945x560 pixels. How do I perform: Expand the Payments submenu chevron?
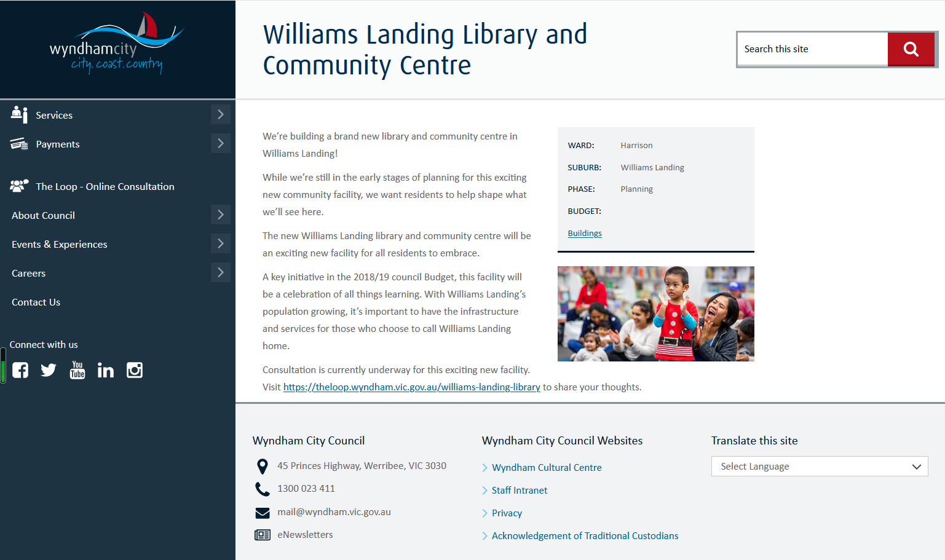221,143
